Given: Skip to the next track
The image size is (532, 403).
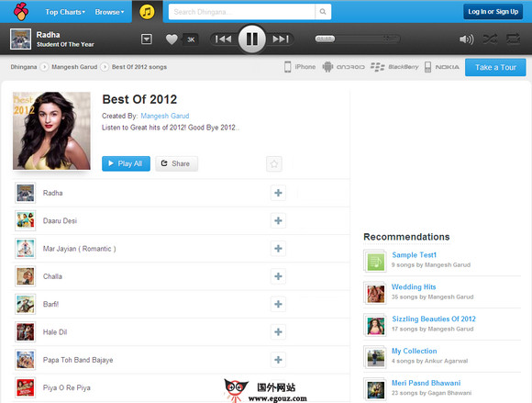Looking at the screenshot, I should 281,39.
